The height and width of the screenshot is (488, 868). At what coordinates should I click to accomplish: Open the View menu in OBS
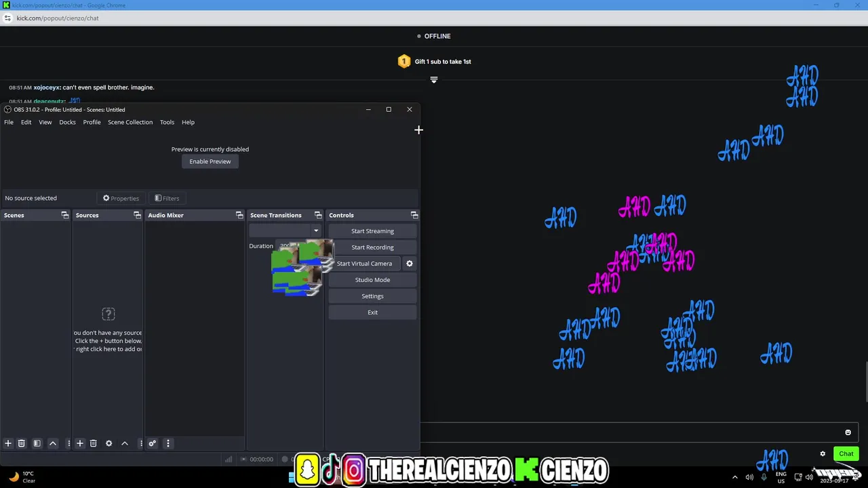point(45,123)
